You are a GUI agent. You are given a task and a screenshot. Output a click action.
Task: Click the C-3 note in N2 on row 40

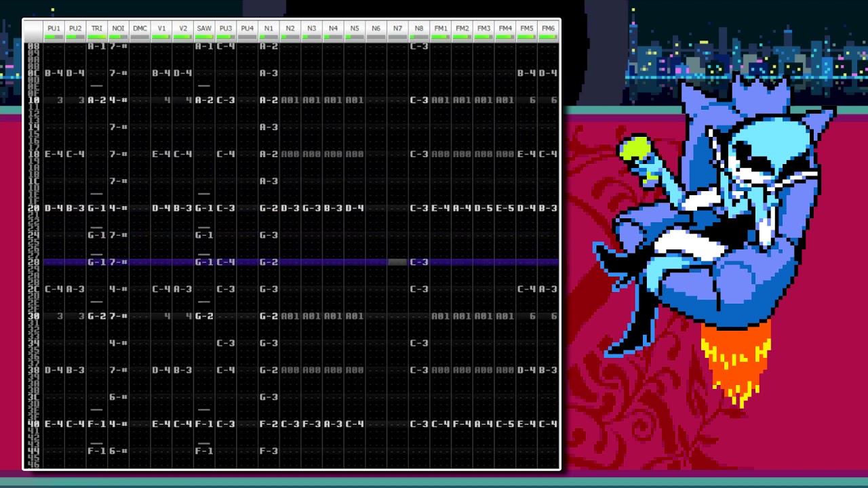290,424
